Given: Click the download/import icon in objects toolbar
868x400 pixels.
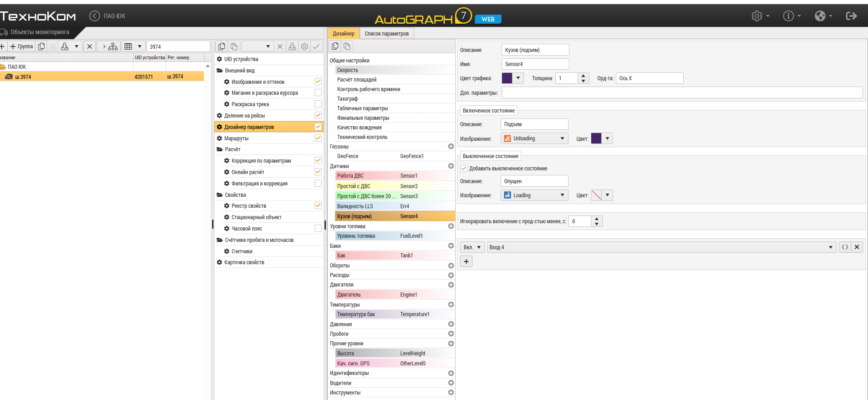Looking at the screenshot, I should coord(65,46).
